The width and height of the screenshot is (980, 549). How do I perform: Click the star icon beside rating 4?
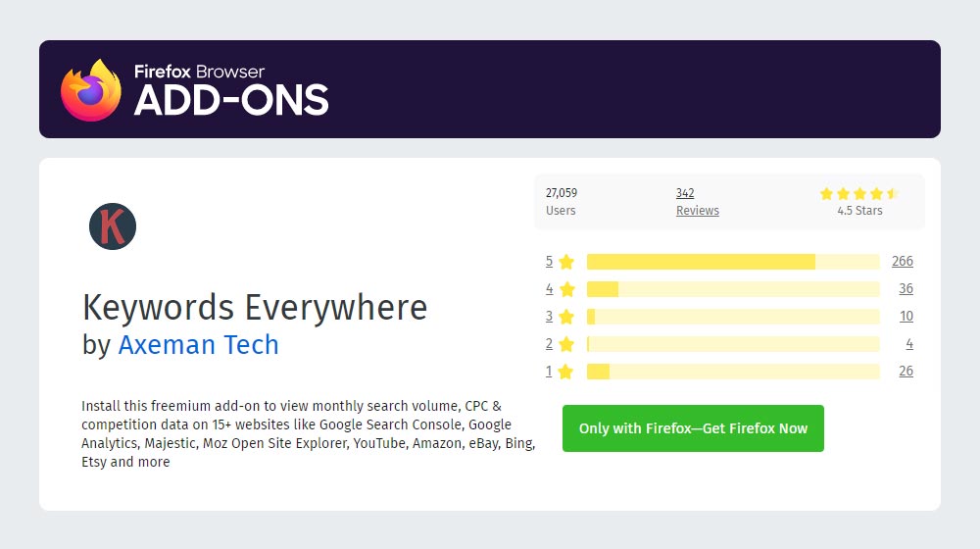(566, 289)
